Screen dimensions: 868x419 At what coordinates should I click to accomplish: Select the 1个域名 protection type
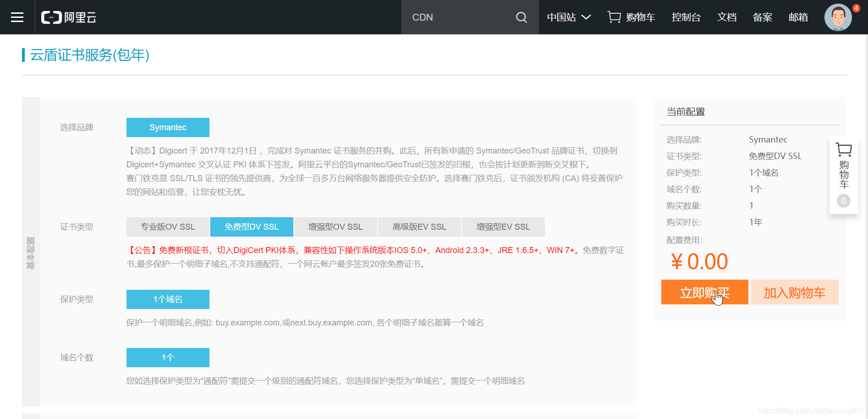point(168,299)
